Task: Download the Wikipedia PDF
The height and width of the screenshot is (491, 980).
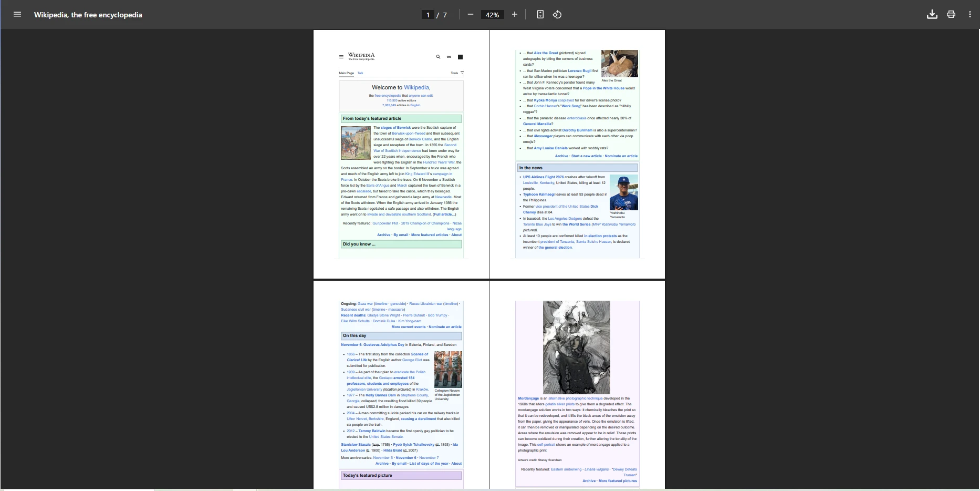Action: [x=932, y=14]
